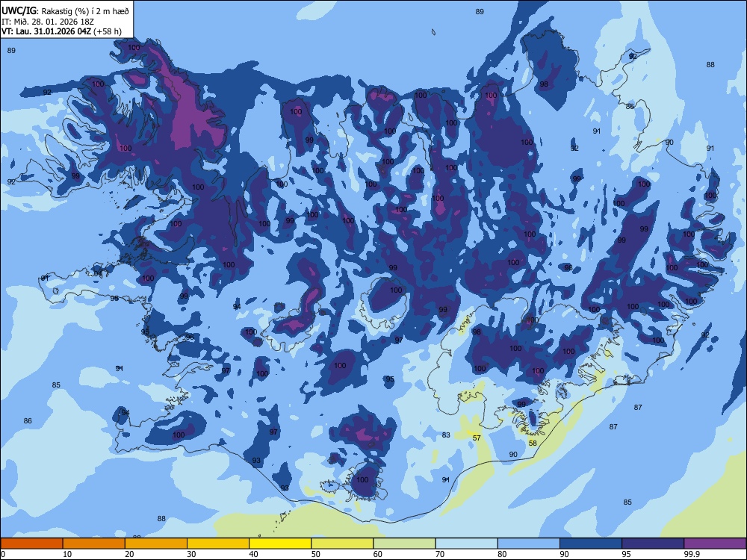This screenshot has height=560, width=747.
Task: Click the "89" value just below the title box
Action: pos(11,51)
